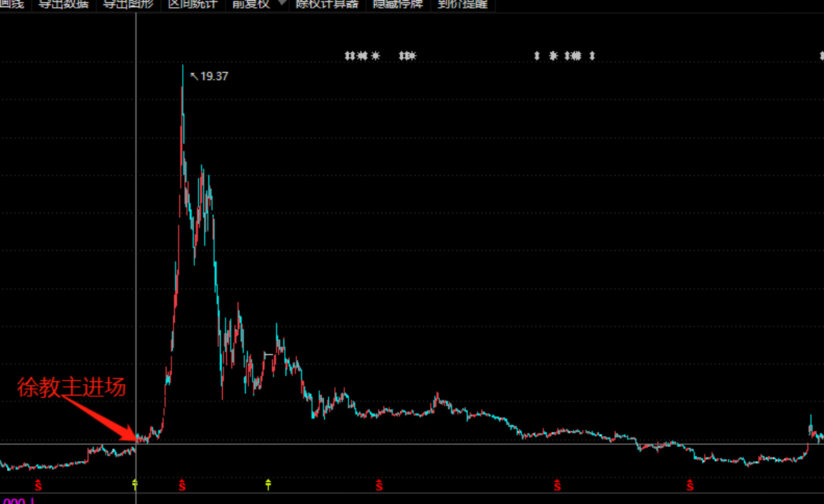This screenshot has width=824, height=504.
Task: Open the 区间统计 range statistics tool
Action: [193, 4]
